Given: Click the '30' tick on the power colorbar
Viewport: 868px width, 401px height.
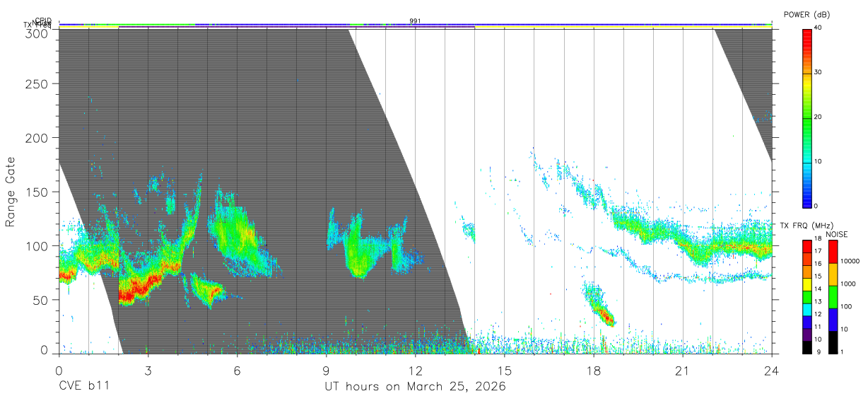Looking at the screenshot, I should click(819, 72).
